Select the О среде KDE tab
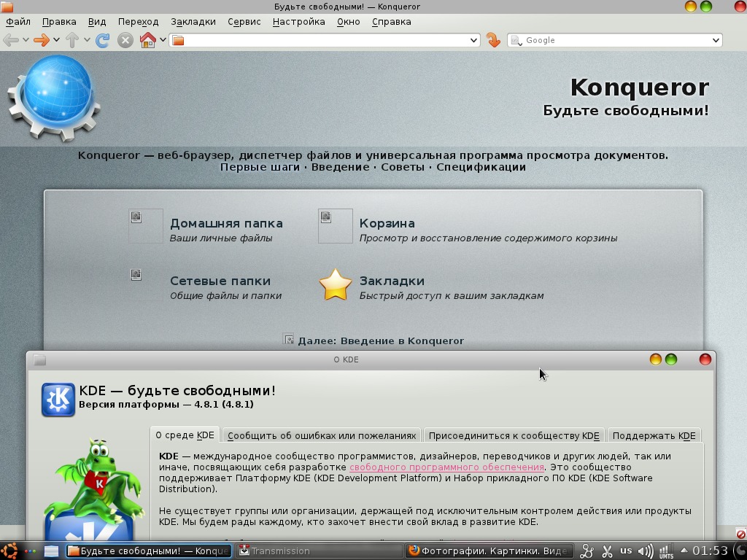Screen dimensions: 747x560 185,435
